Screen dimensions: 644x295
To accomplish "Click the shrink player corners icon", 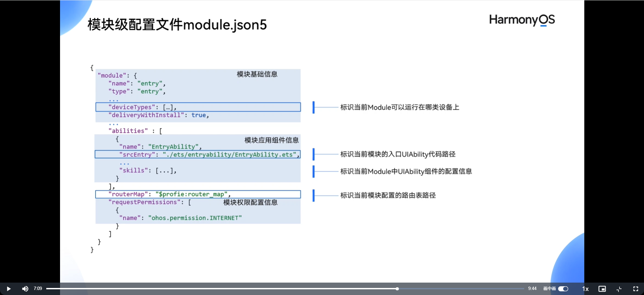I will tap(619, 289).
